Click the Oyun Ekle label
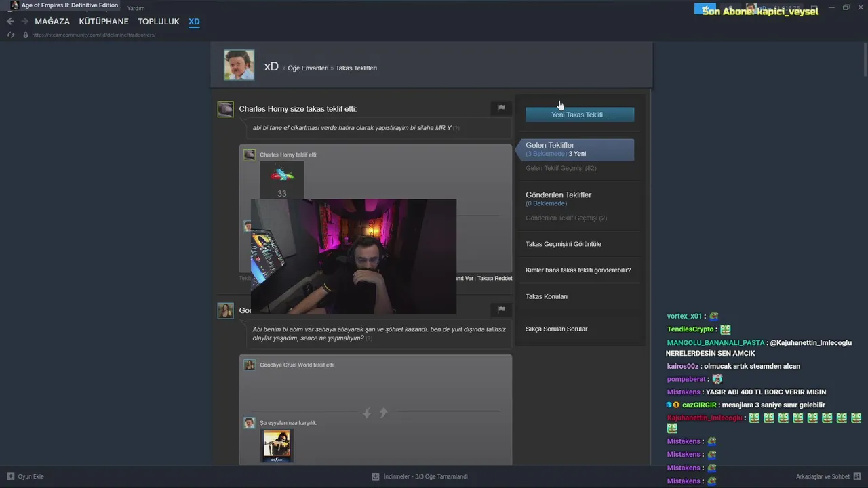Image resolution: width=868 pixels, height=488 pixels. (31, 476)
